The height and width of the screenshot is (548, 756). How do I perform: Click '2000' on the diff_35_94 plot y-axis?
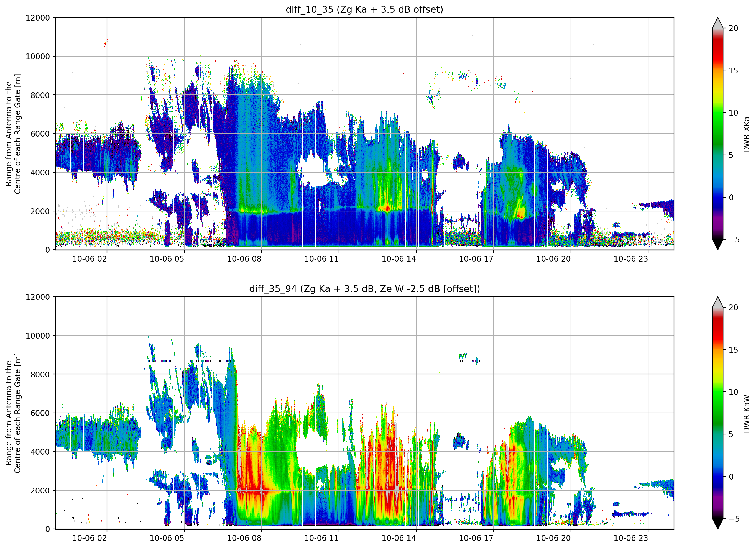coord(40,490)
